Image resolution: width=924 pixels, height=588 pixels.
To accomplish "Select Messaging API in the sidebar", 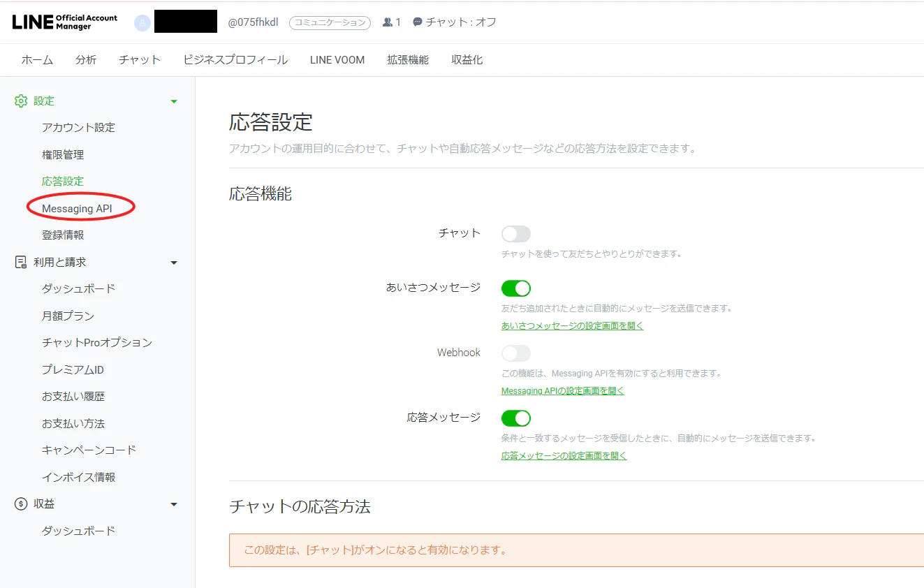I will click(77, 209).
